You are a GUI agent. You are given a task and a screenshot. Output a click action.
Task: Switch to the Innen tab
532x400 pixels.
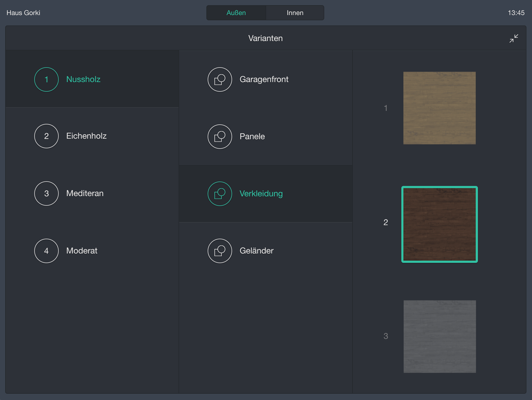point(295,13)
